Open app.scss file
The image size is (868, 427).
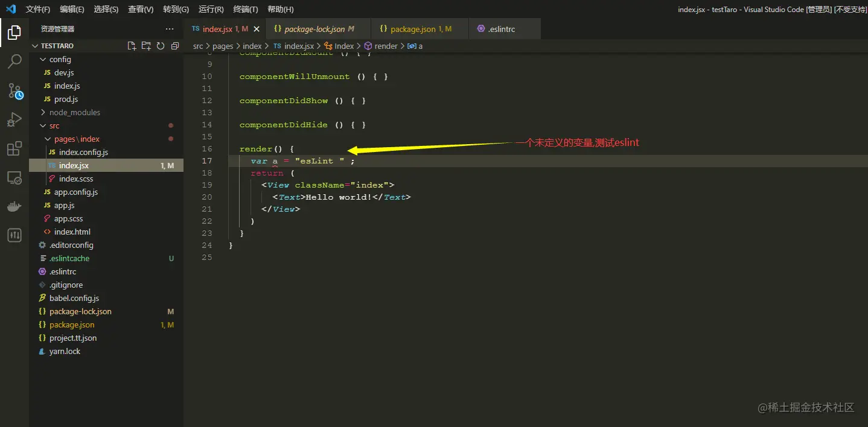coord(68,218)
